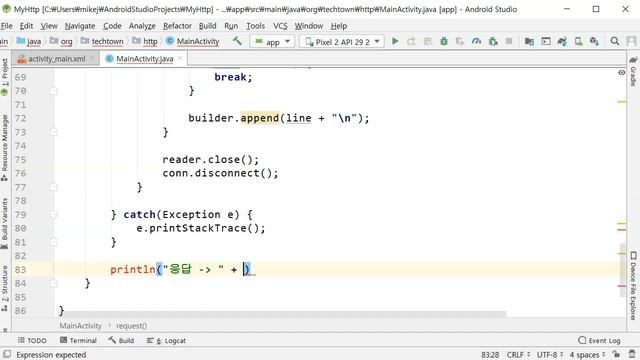Open the Pixel 2 API 29 2 device dropdown
This screenshot has height=360, width=640.
(342, 41)
